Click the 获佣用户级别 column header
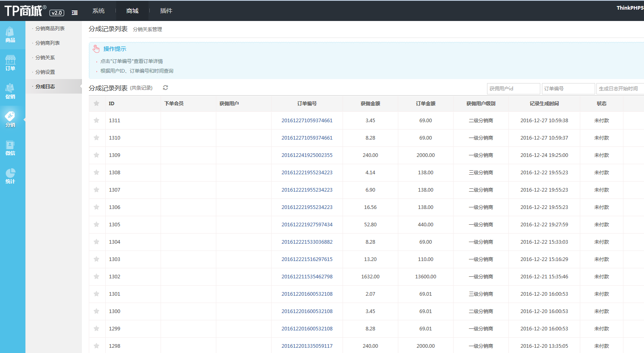Screen dimensions: 644x353 pos(481,104)
